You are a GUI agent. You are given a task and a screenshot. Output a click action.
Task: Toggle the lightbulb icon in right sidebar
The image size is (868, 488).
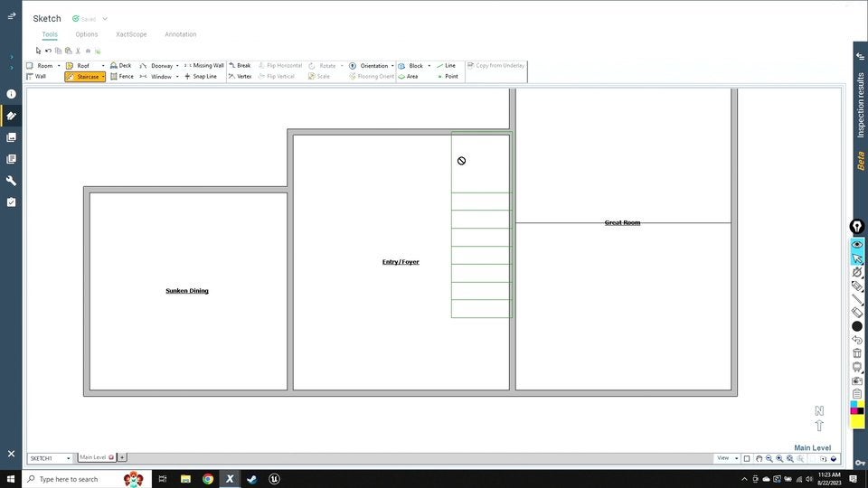(857, 226)
